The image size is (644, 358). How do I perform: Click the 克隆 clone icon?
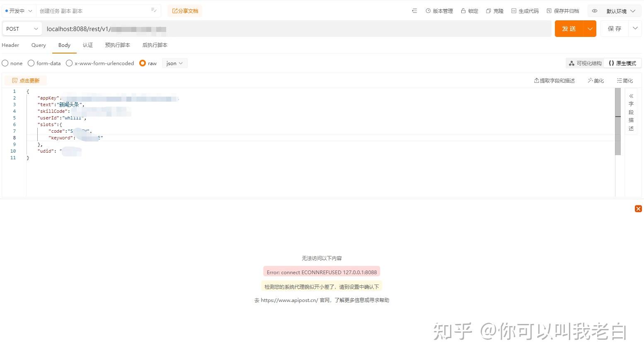click(x=489, y=11)
